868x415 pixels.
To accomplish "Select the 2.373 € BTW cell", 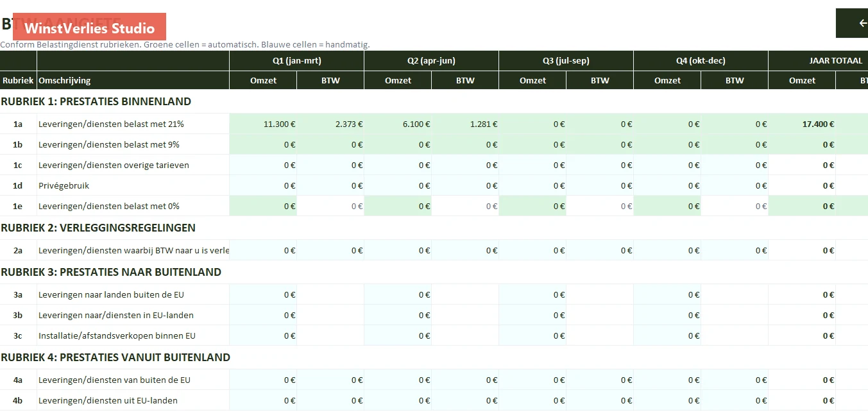I will 330,124.
